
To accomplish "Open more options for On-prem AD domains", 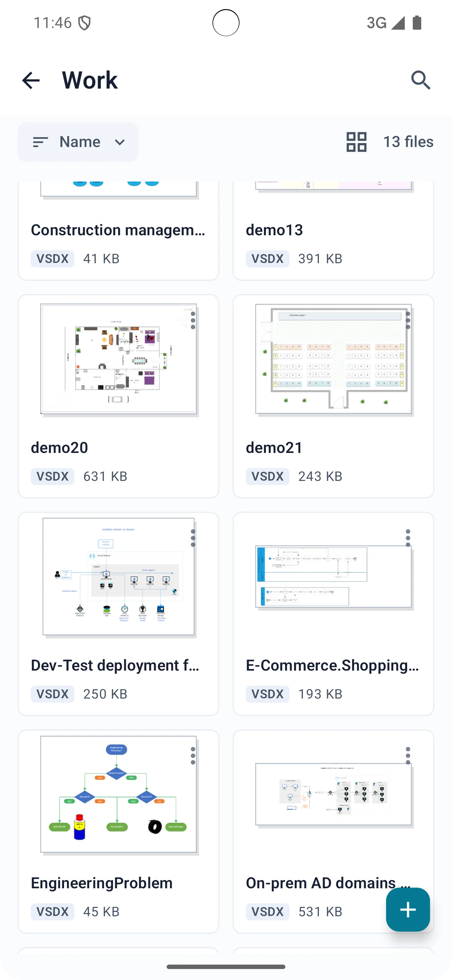I will (408, 756).
